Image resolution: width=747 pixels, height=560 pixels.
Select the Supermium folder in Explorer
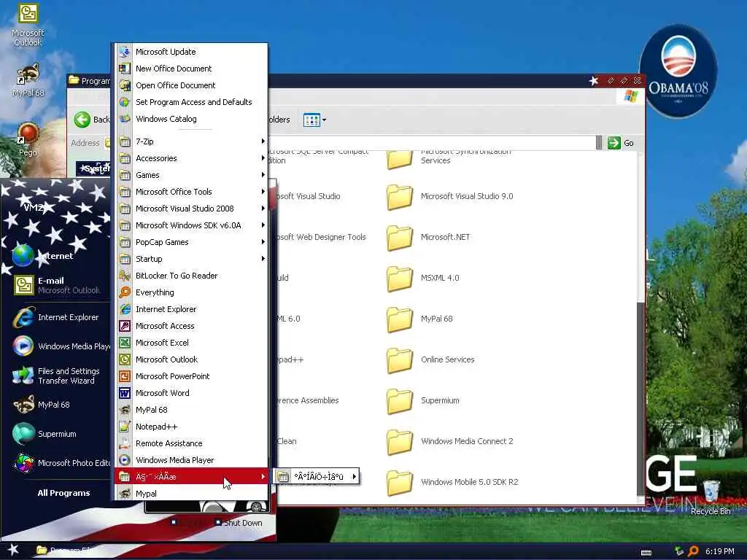pos(423,400)
